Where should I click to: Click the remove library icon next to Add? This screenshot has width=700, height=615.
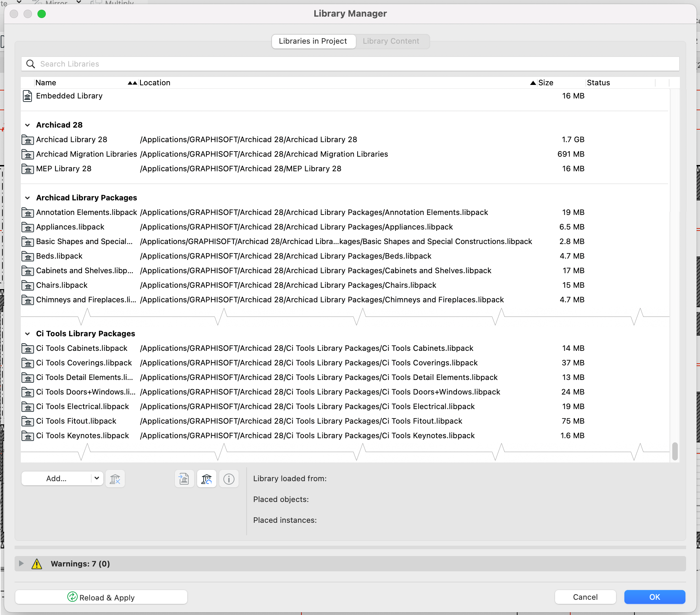(x=115, y=479)
